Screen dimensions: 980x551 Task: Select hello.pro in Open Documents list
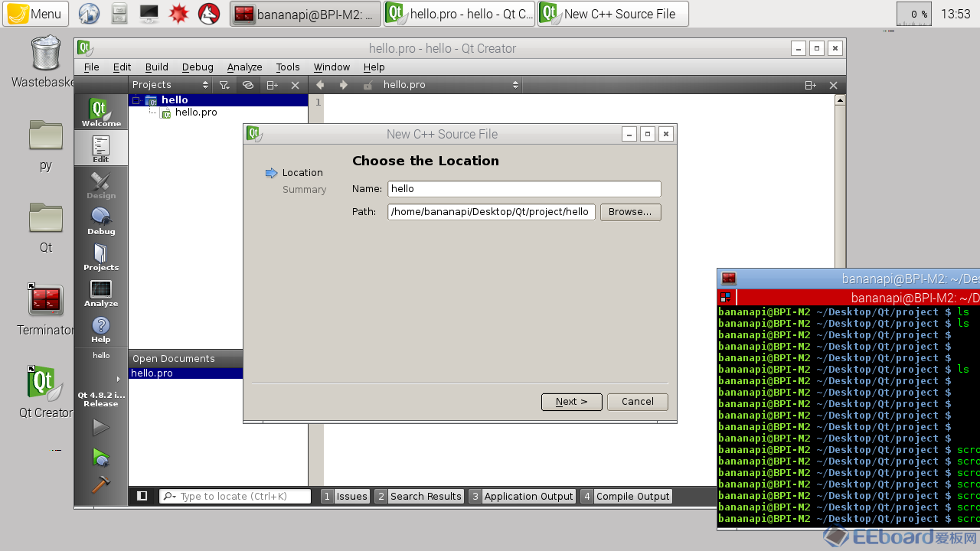(186, 373)
